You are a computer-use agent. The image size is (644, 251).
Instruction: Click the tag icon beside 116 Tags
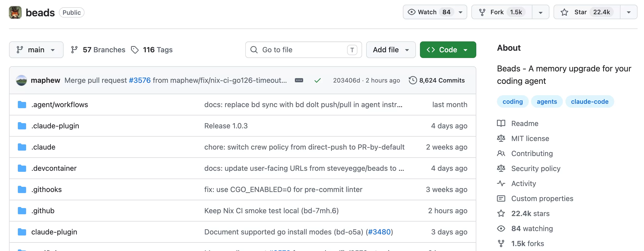135,50
